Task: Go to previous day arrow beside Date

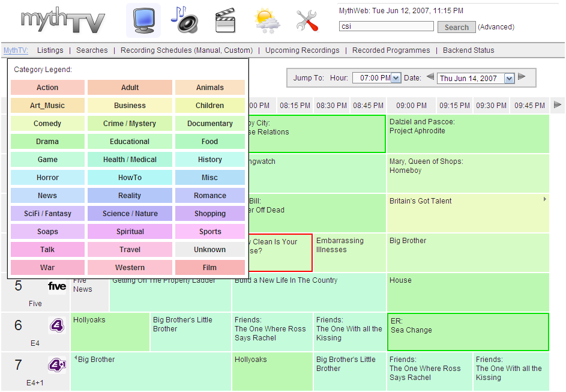Action: click(430, 76)
